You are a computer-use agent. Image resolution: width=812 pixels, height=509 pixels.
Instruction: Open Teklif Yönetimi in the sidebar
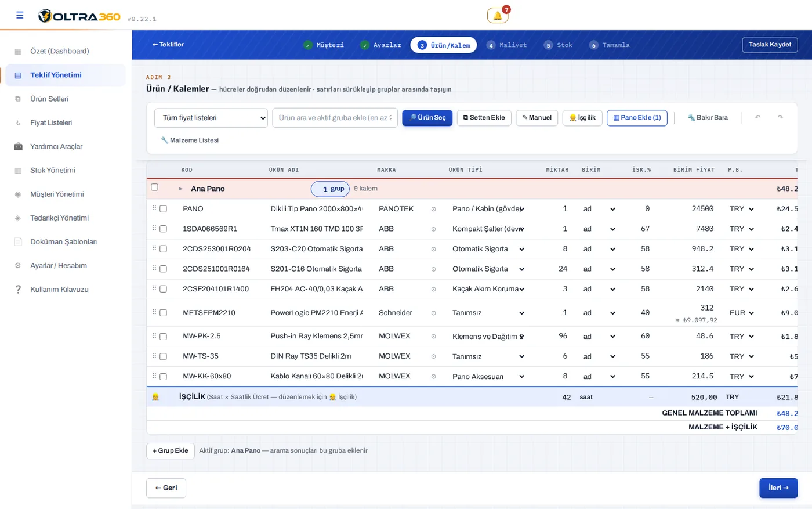[66, 75]
